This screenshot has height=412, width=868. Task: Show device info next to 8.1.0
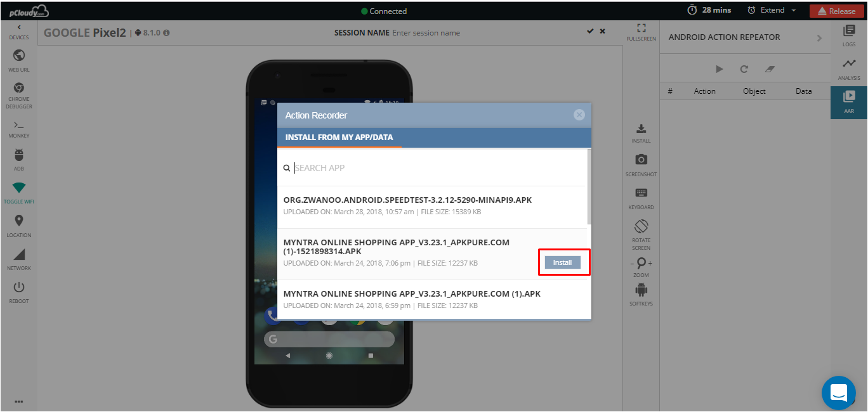coord(166,32)
